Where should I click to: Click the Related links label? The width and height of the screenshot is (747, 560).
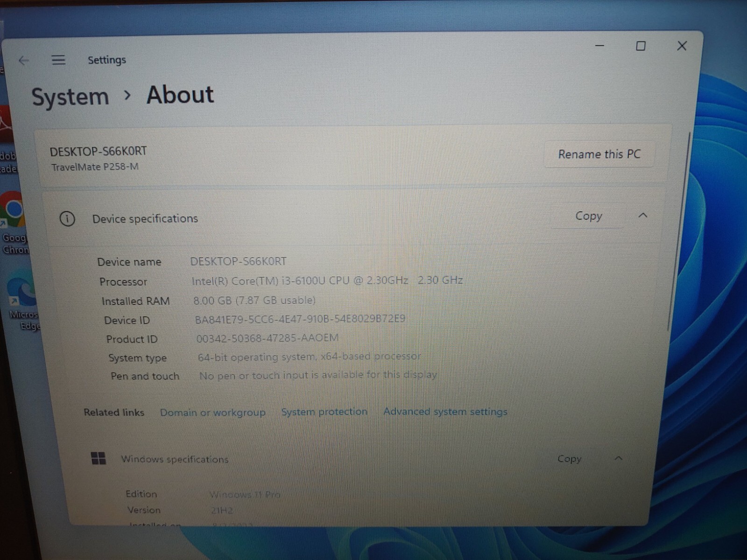point(114,413)
